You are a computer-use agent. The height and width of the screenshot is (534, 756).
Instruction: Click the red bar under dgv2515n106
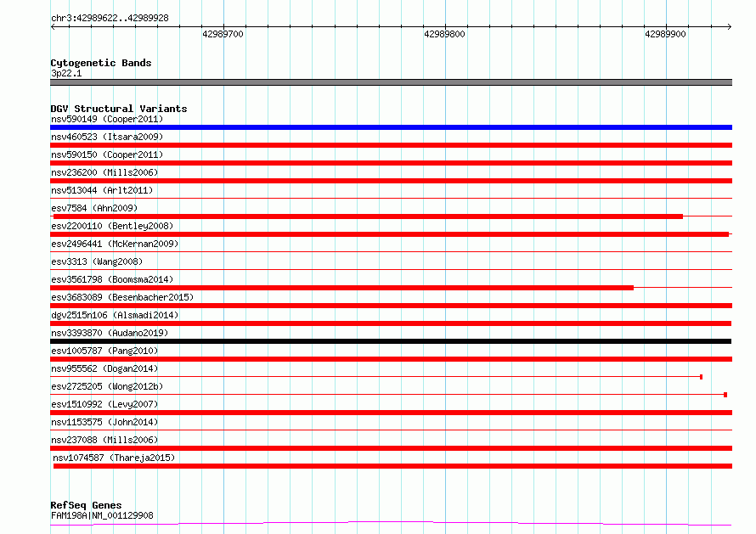tap(391, 323)
